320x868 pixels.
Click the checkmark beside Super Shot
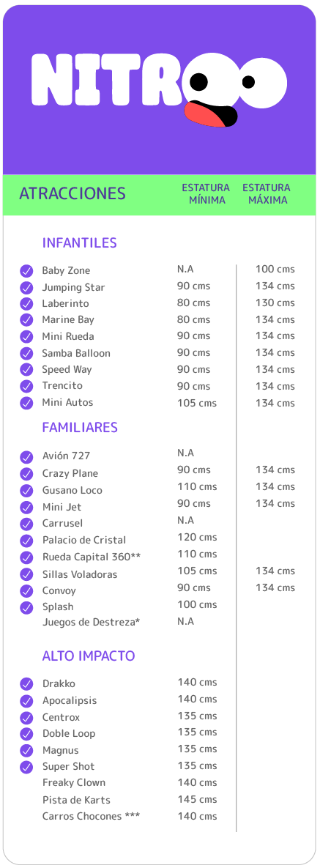[x=26, y=767]
